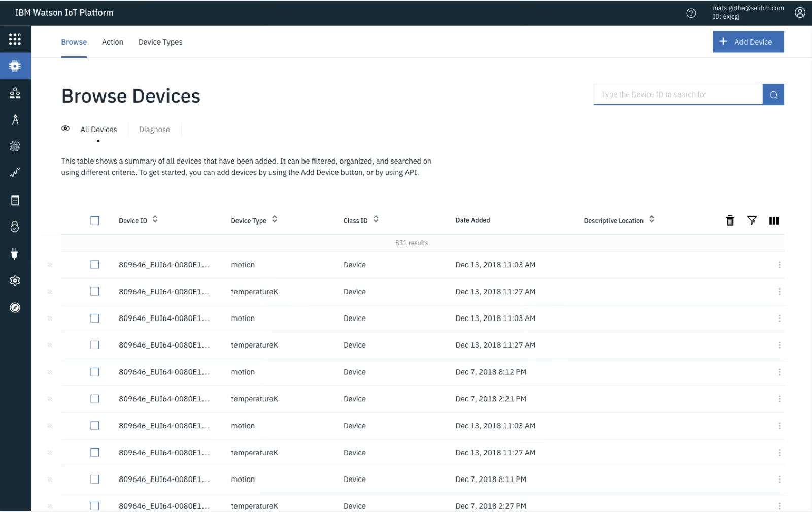Select the Diagnose tab
The height and width of the screenshot is (512, 812).
pyautogui.click(x=154, y=129)
